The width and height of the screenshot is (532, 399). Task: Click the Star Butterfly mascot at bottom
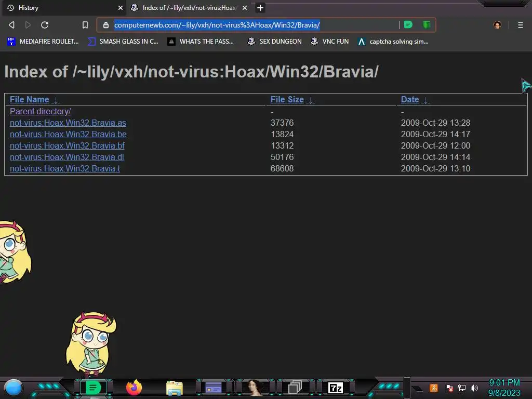90,344
